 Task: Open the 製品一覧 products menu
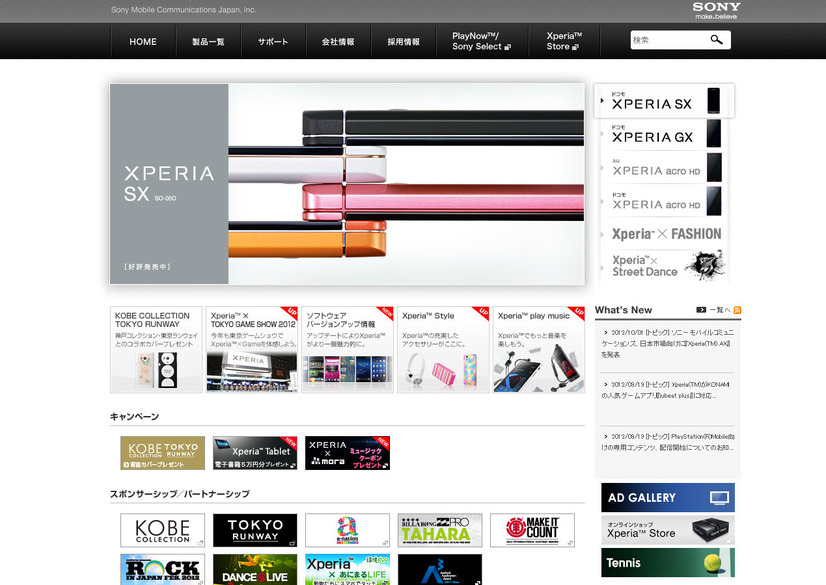pos(208,42)
